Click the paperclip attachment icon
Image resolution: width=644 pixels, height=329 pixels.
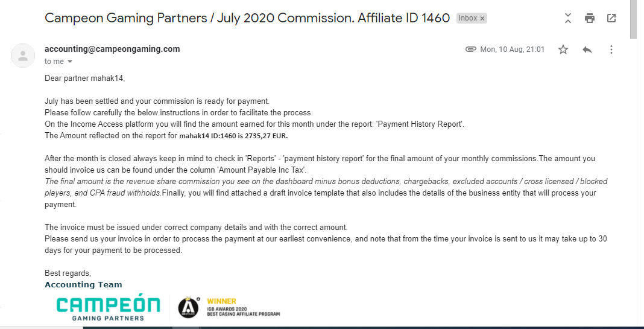471,50
